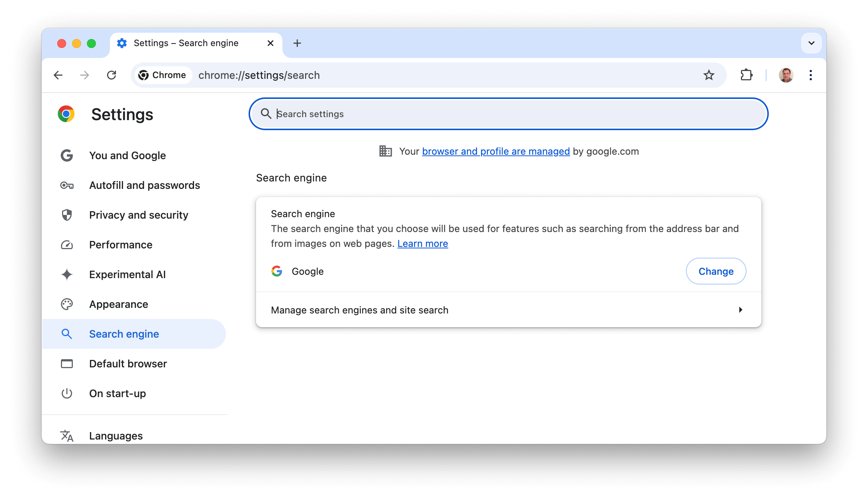Image resolution: width=868 pixels, height=499 pixels.
Task: Click the Search settings input field
Action: [x=509, y=114]
